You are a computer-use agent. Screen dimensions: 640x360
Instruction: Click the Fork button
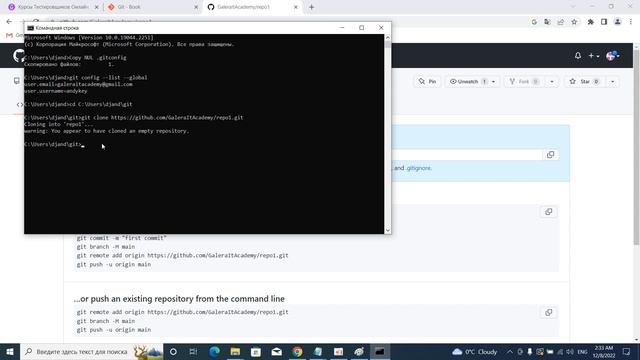pyautogui.click(x=524, y=82)
